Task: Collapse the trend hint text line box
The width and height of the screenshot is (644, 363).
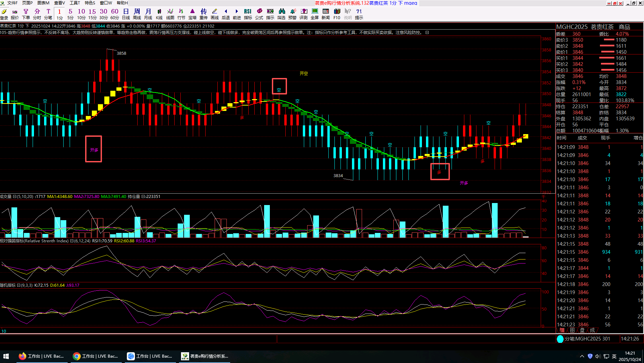Action: point(427,33)
